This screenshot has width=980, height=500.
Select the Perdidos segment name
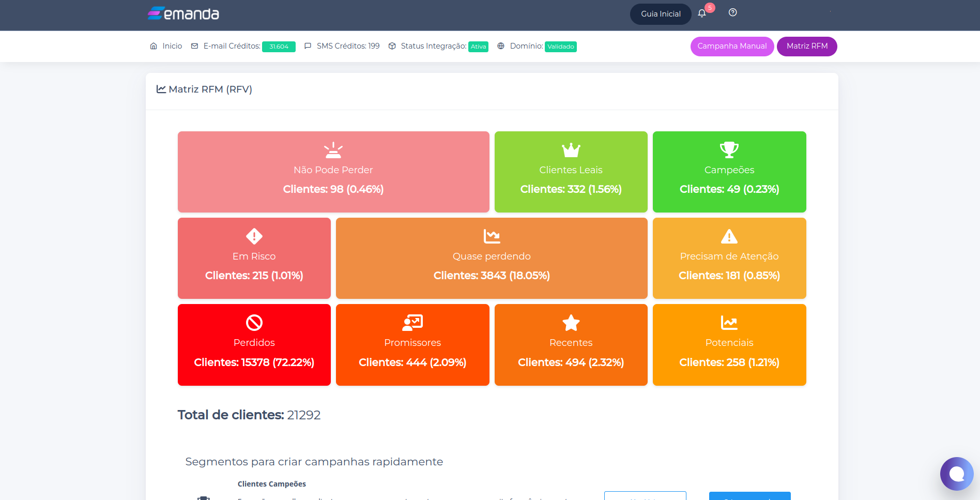coord(254,343)
